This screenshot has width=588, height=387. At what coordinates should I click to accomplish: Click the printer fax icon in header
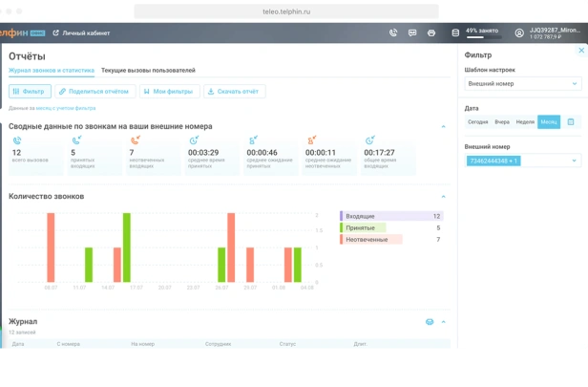[x=431, y=33]
